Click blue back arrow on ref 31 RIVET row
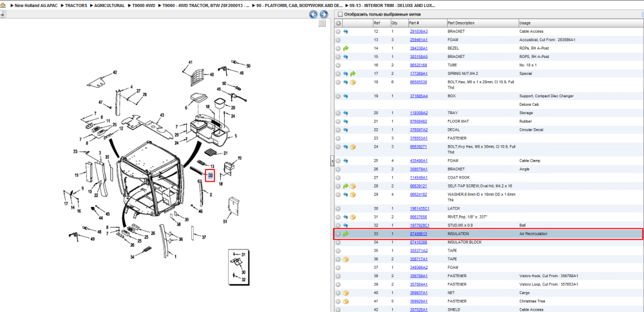Image resolution: width=644 pixels, height=312 pixels. [x=345, y=217]
